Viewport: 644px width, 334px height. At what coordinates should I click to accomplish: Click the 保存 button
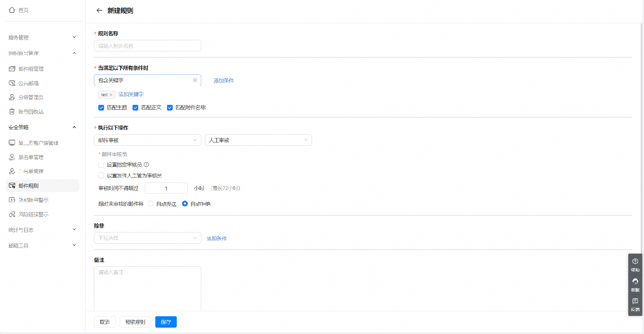tap(166, 322)
